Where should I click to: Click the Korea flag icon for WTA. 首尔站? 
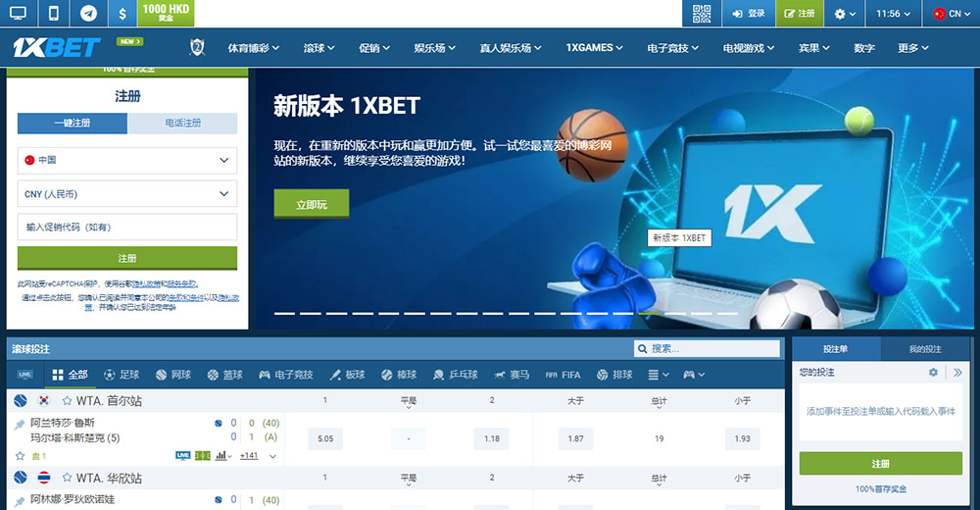[44, 400]
